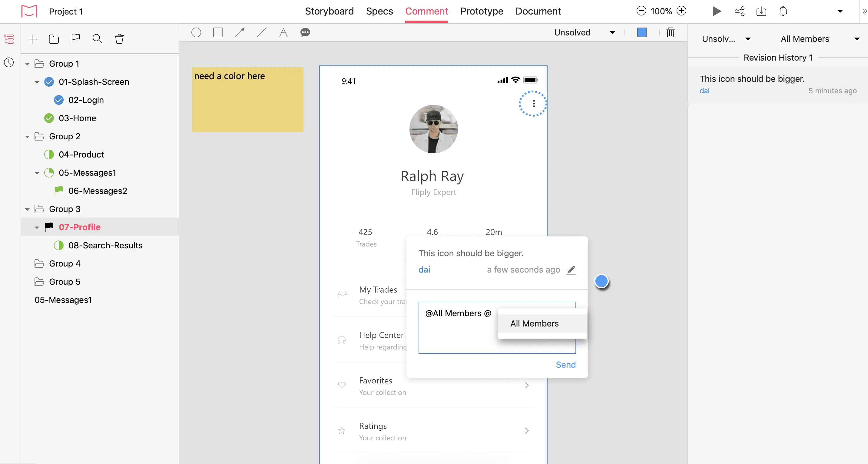
Task: Select the rectangle annotation tool
Action: coord(218,33)
